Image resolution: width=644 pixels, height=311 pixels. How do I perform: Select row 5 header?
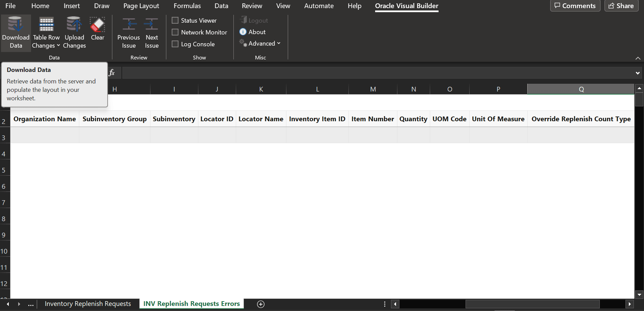pos(5,168)
